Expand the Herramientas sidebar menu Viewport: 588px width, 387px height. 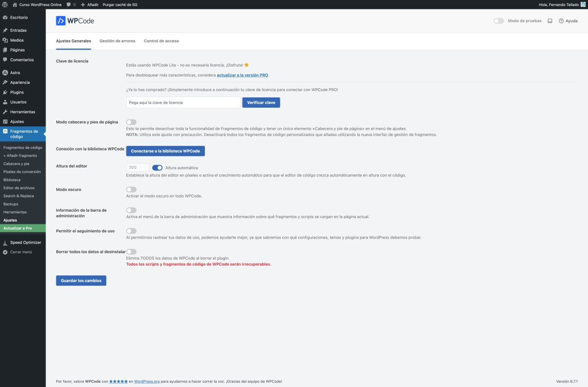click(23, 111)
